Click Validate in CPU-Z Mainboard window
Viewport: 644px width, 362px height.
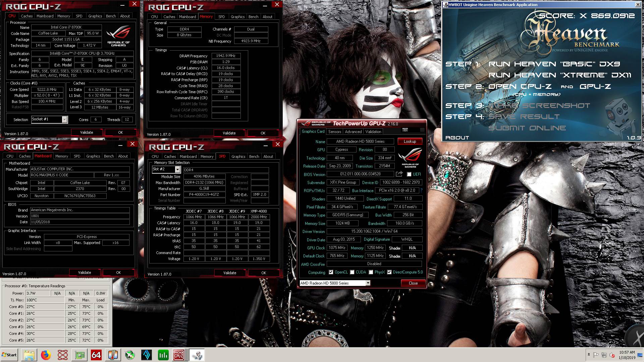[85, 273]
